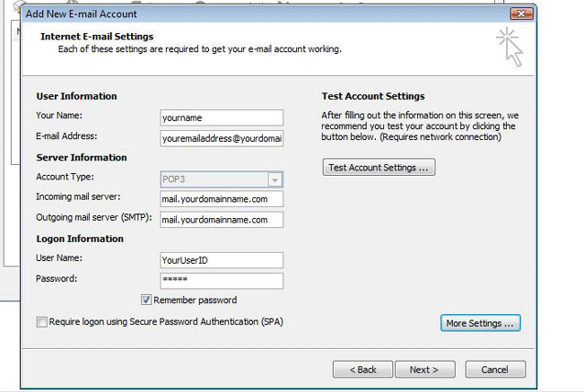The width and height of the screenshot is (584, 392).
Task: Click the wizard cursor icon in header
Action: coord(510,47)
